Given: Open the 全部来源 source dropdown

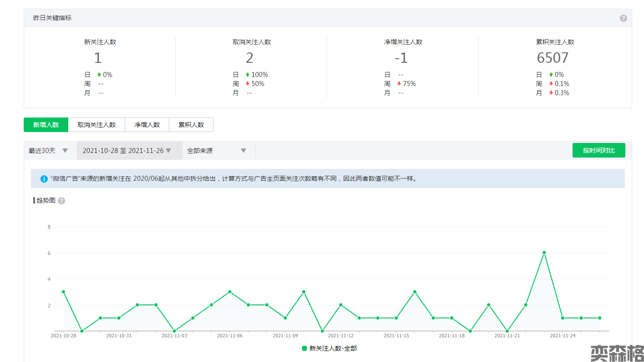Looking at the screenshot, I should (x=217, y=151).
